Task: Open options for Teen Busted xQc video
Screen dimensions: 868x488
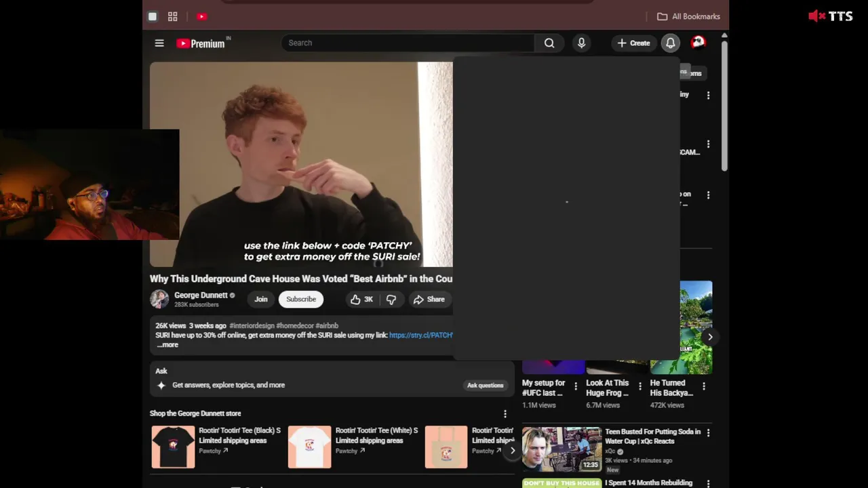Action: (x=708, y=432)
